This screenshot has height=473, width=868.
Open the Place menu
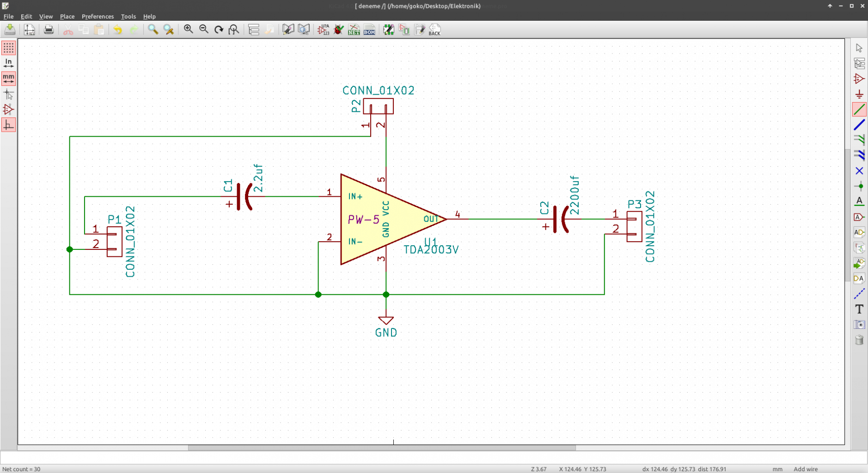[67, 16]
